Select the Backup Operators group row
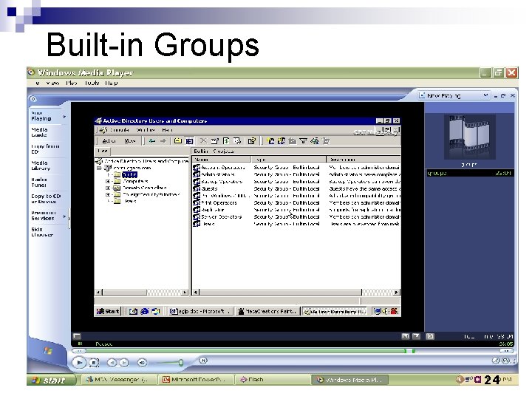 (296, 182)
